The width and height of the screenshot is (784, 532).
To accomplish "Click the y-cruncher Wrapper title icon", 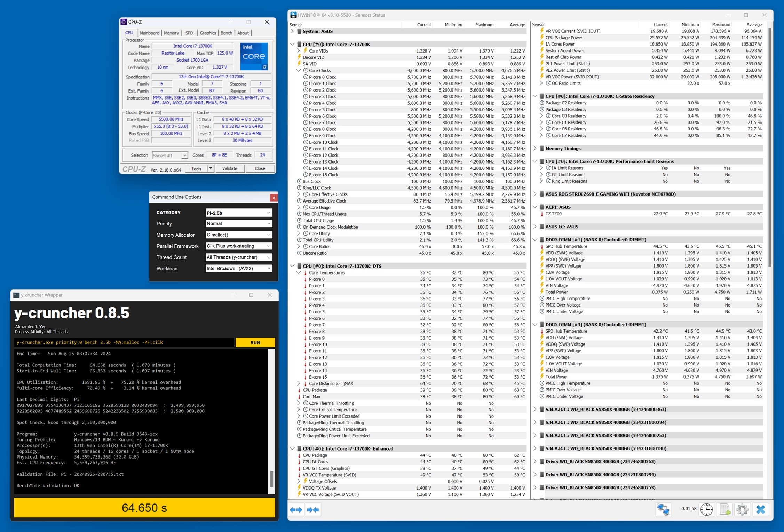I will click(x=16, y=295).
